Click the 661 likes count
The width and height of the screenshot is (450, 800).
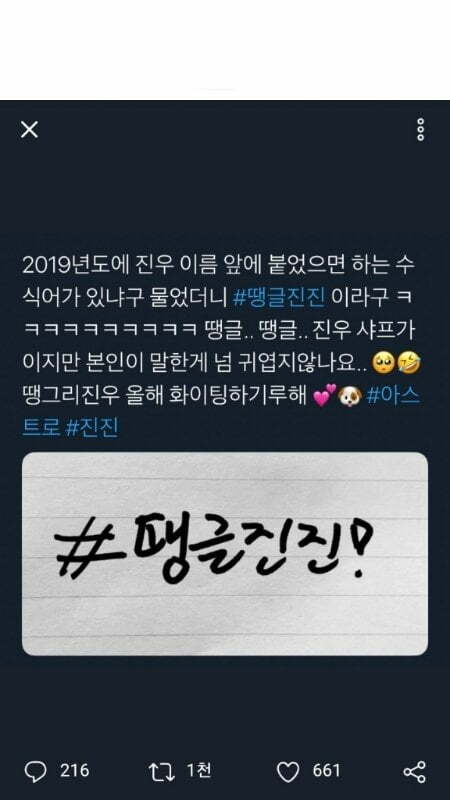point(327,770)
